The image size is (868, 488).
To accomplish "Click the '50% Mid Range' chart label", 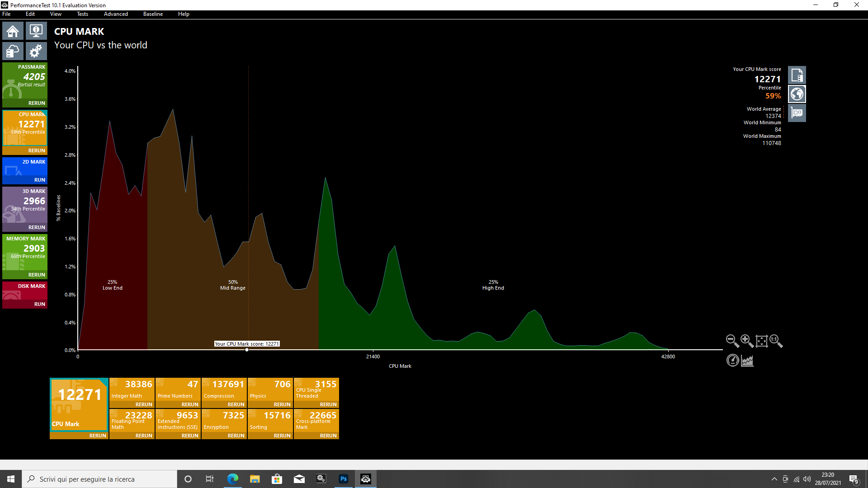I will pyautogui.click(x=233, y=285).
